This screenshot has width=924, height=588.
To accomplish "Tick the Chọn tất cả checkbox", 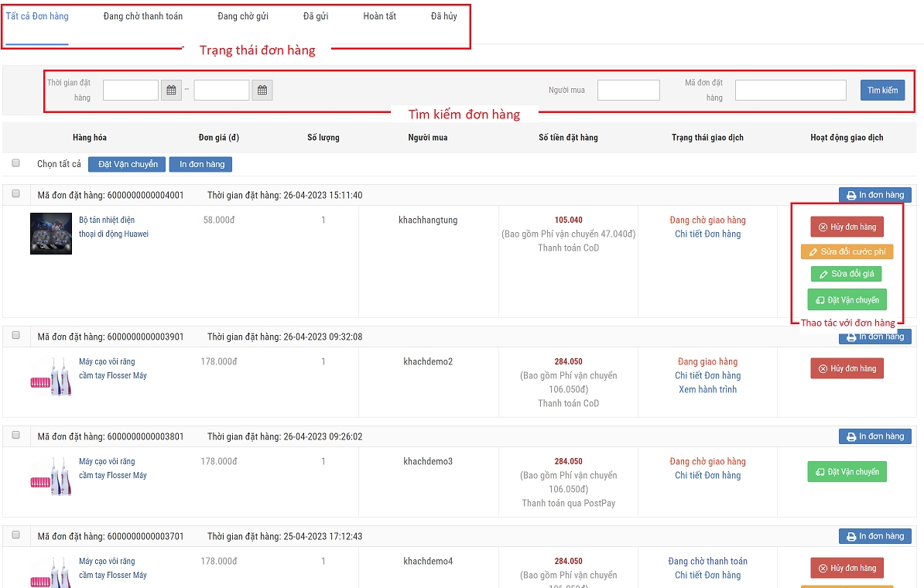I will [15, 163].
